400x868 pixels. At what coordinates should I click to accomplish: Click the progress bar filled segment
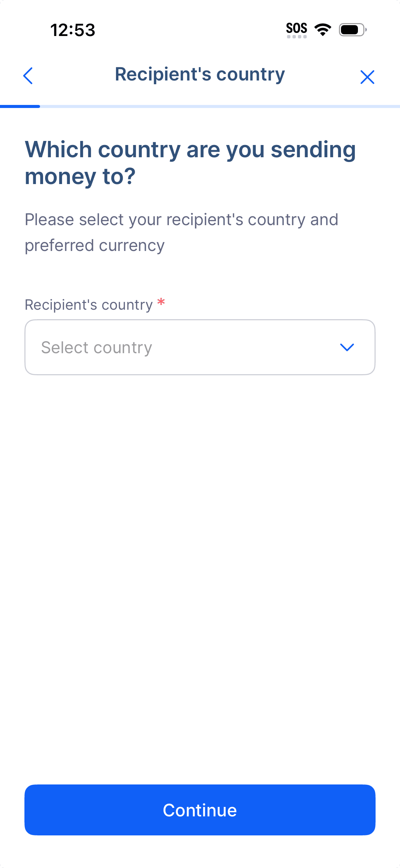(20, 107)
